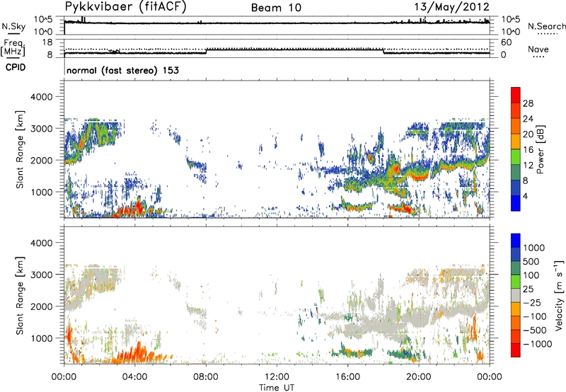This screenshot has height=392, width=566.
Task: Click the '28' Power colorbar tick
Action: tap(528, 103)
